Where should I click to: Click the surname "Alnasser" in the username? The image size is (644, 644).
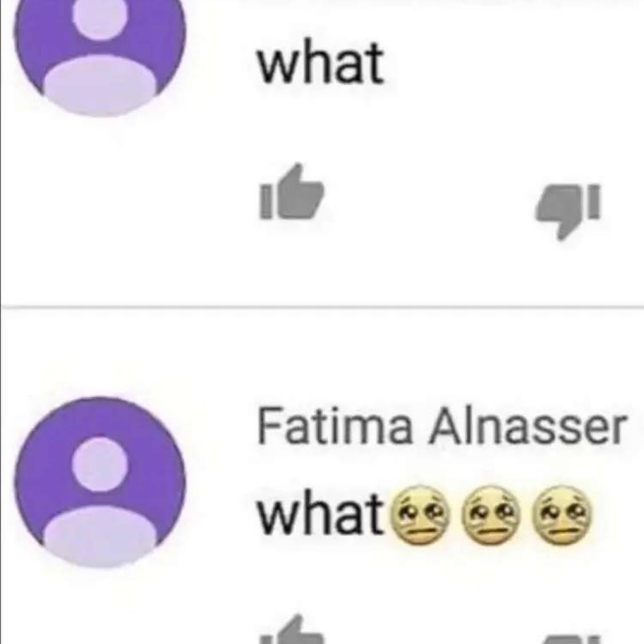click(x=528, y=426)
